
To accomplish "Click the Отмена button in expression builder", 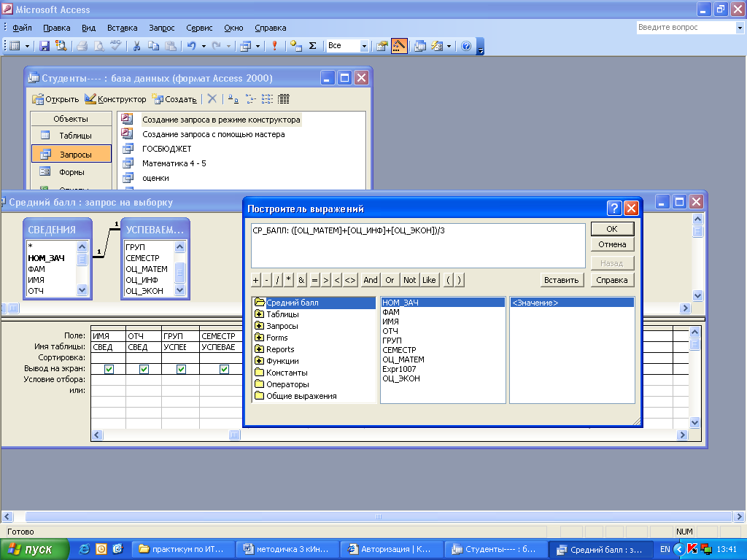I will click(x=612, y=244).
